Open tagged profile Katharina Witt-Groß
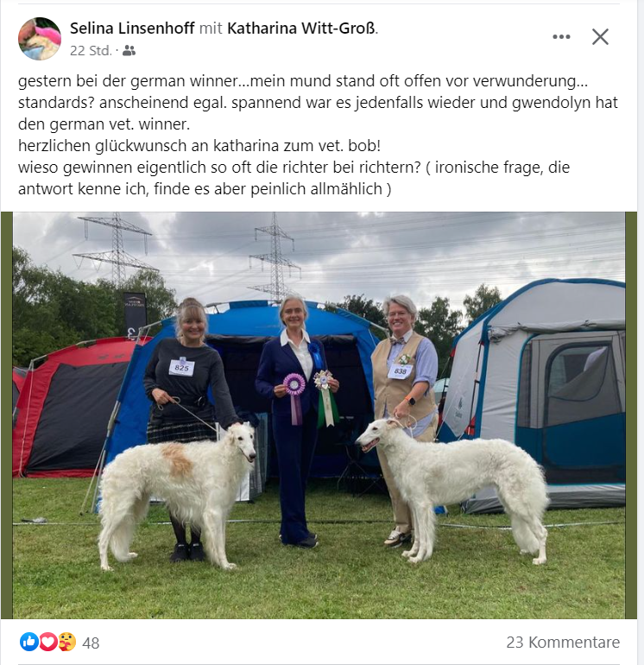Screen dimensions: 644x665 click(x=301, y=28)
